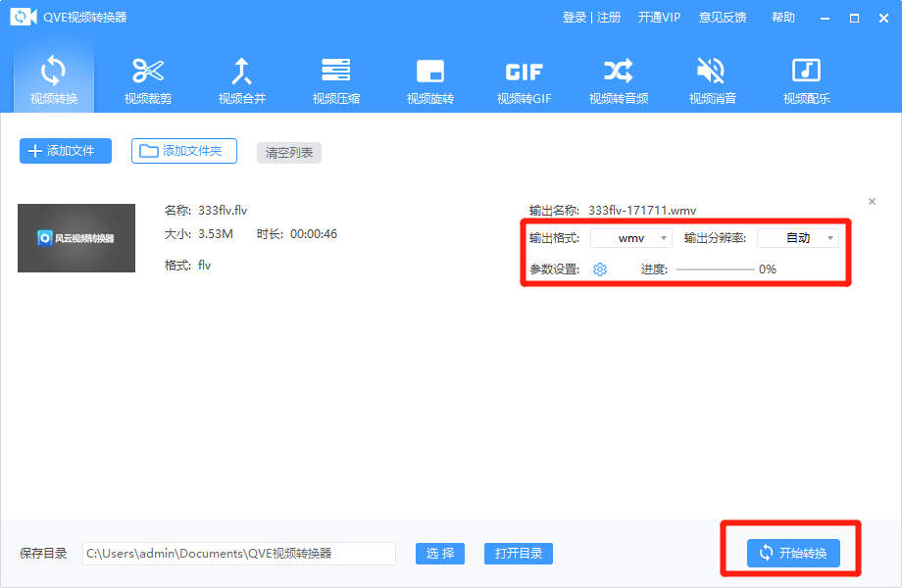Remove the 333flv.flv item with X

pos(872,201)
